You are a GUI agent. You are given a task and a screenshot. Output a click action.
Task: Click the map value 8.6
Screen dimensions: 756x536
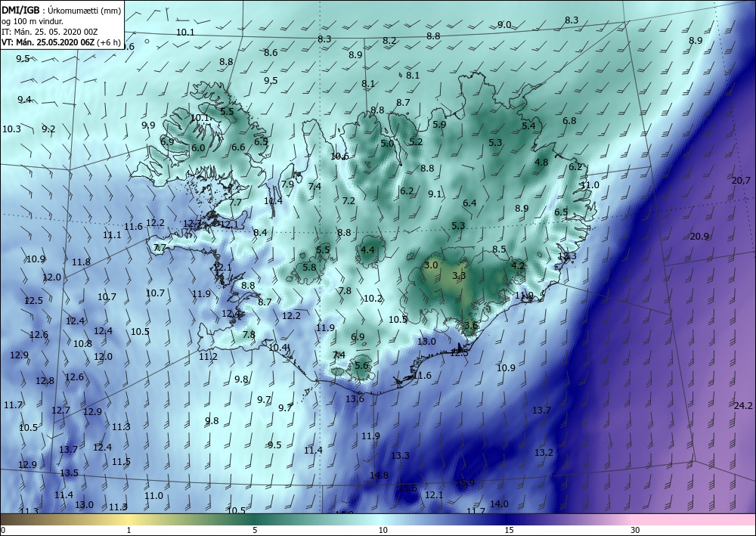pyautogui.click(x=271, y=52)
